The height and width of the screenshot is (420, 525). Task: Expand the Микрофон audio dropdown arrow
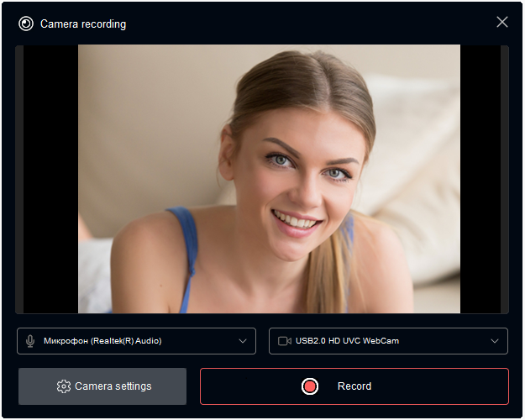click(x=243, y=341)
